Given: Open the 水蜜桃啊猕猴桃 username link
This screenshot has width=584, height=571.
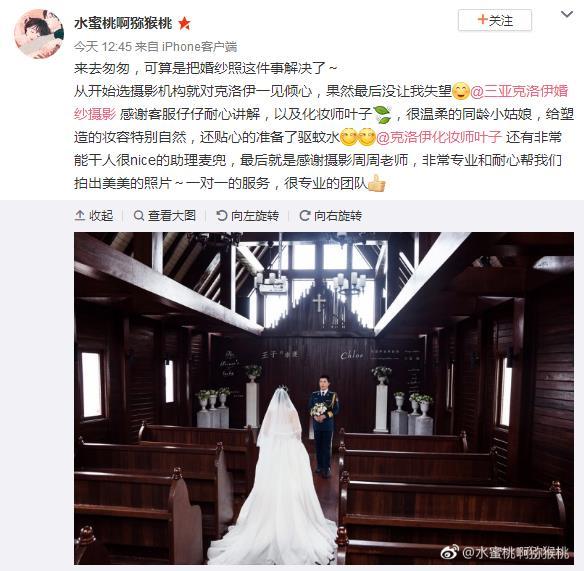Looking at the screenshot, I should coord(123,23).
